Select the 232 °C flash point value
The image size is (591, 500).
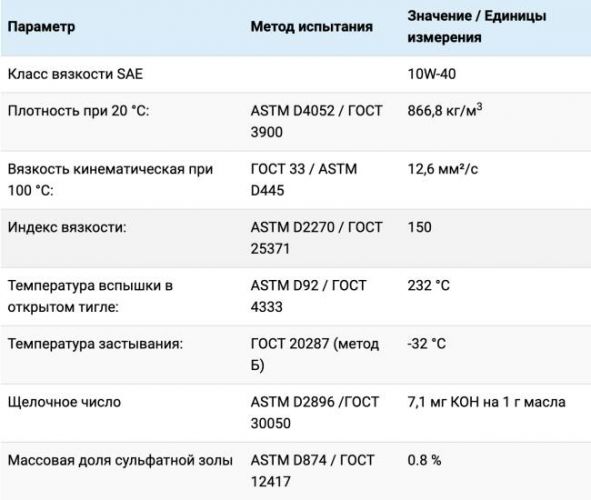[x=429, y=286]
